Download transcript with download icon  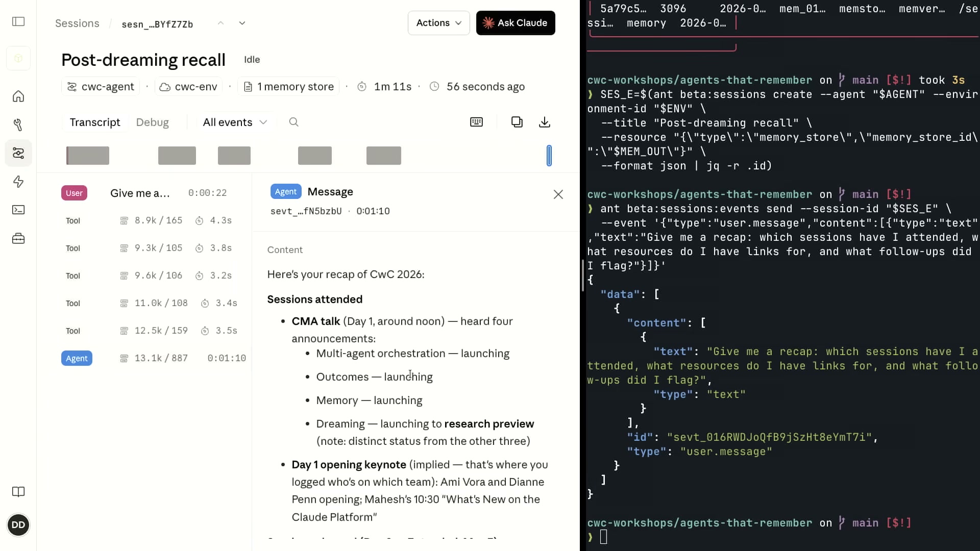(x=545, y=122)
